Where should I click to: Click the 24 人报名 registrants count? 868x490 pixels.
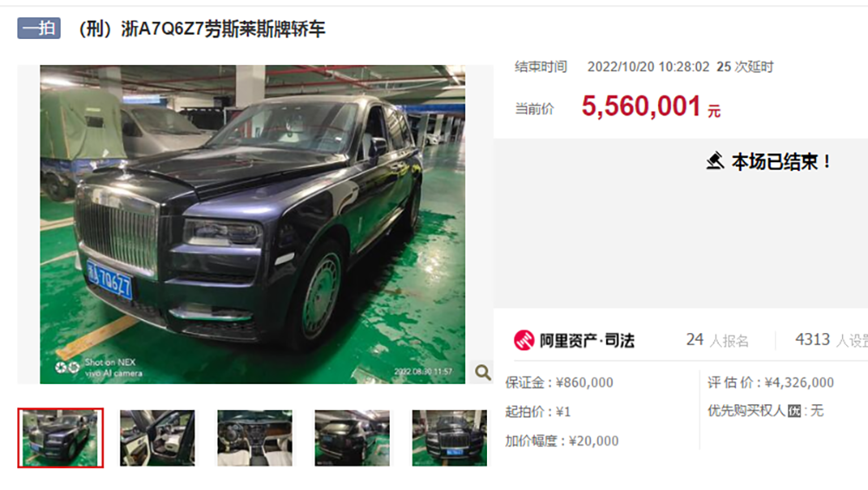point(718,340)
